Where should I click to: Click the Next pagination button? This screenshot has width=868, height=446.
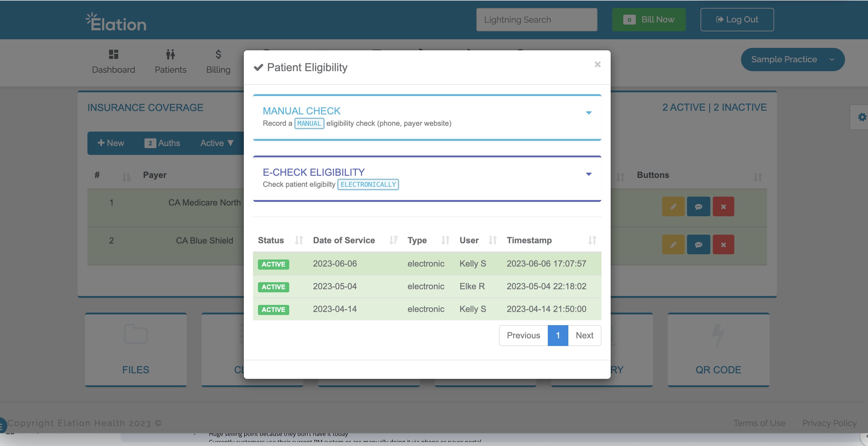[584, 336]
